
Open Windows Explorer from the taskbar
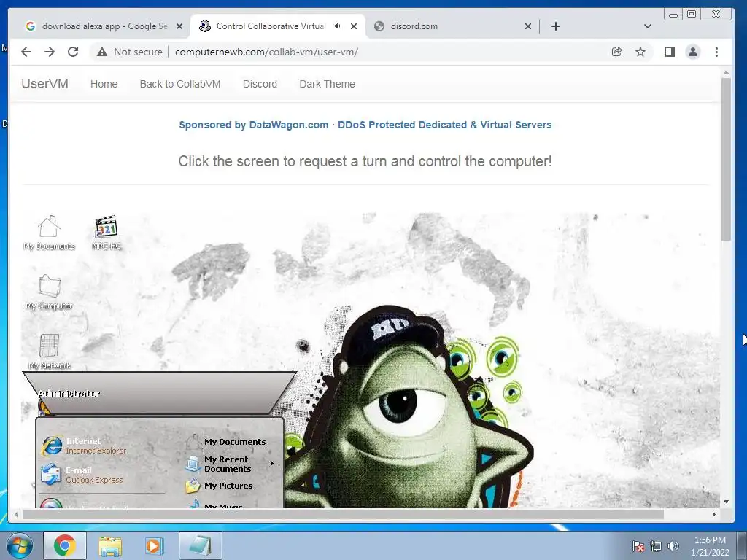[x=110, y=545]
